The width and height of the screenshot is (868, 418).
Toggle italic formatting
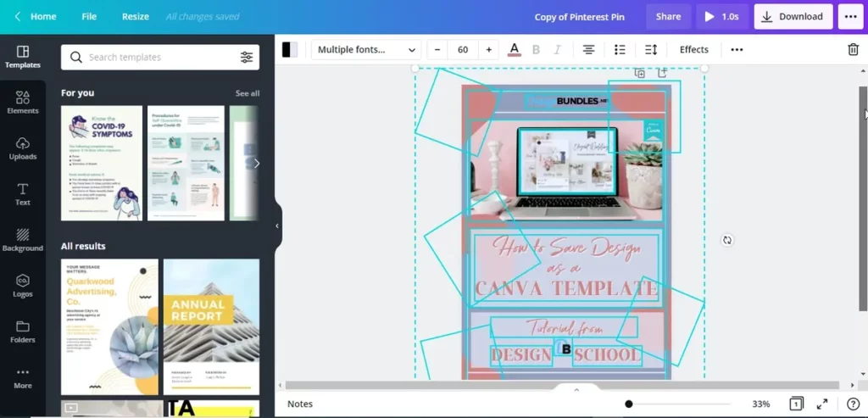558,49
